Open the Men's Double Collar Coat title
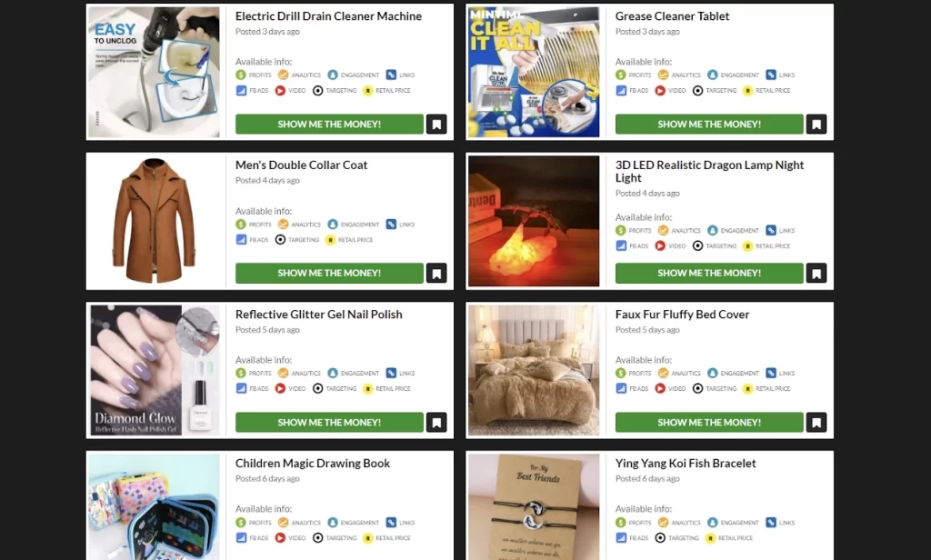931x560 pixels. click(301, 165)
